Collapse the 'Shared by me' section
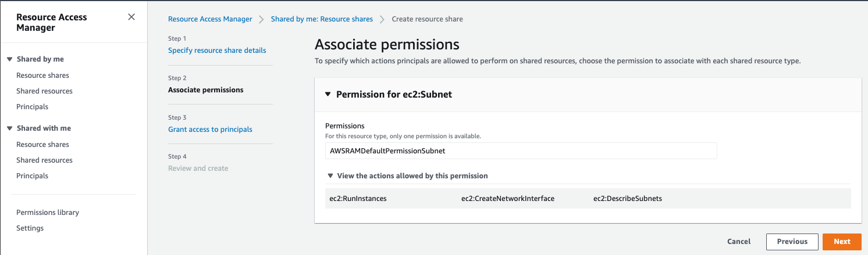This screenshot has height=255, width=868. pyautogui.click(x=9, y=59)
